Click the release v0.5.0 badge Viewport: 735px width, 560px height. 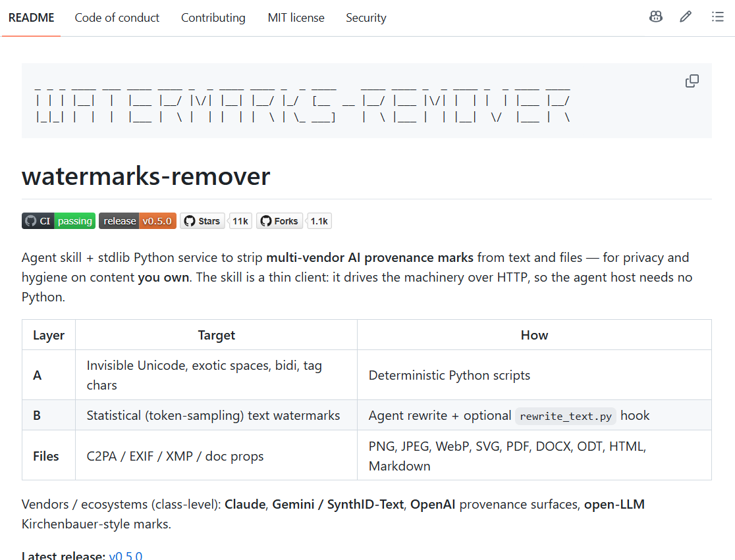(x=138, y=221)
